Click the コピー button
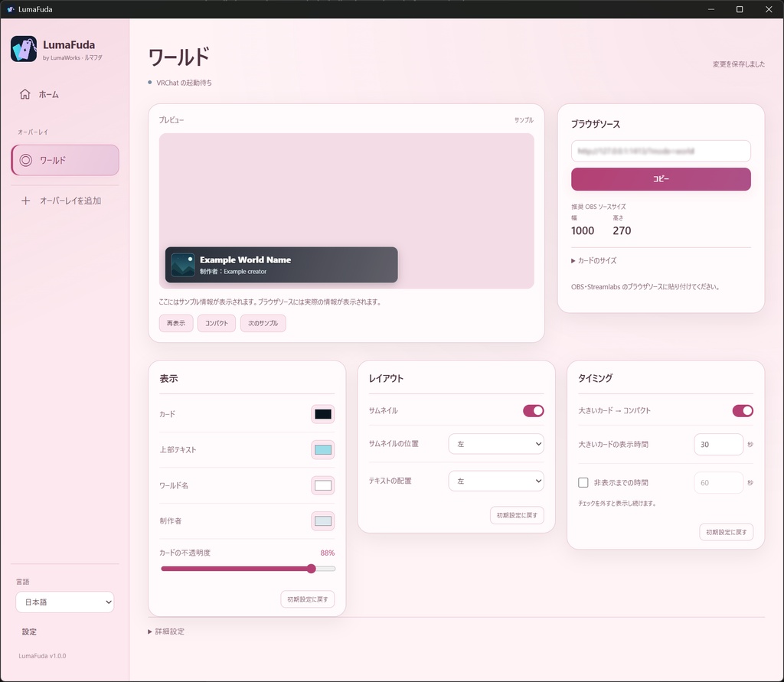The width and height of the screenshot is (784, 682). click(x=661, y=179)
